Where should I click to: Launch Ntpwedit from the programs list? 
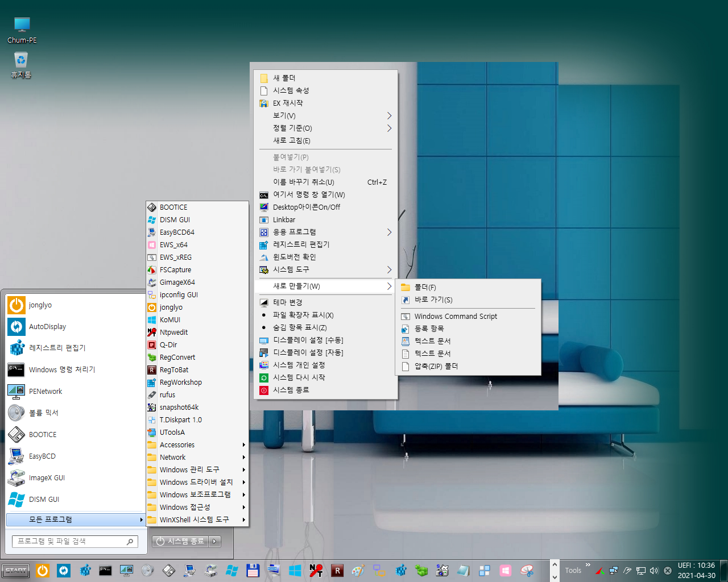[x=197, y=332]
